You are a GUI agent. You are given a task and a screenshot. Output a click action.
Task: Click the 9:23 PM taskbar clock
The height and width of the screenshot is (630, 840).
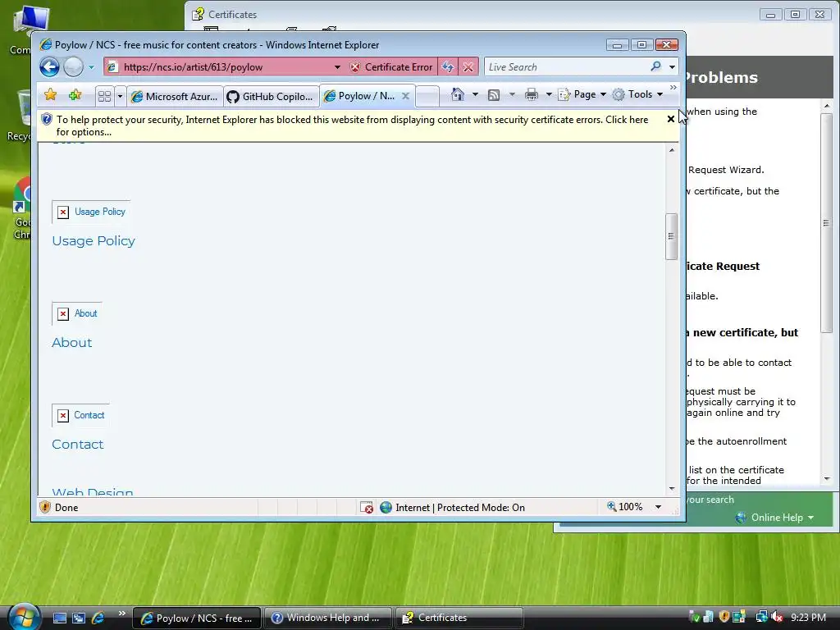coord(808,617)
